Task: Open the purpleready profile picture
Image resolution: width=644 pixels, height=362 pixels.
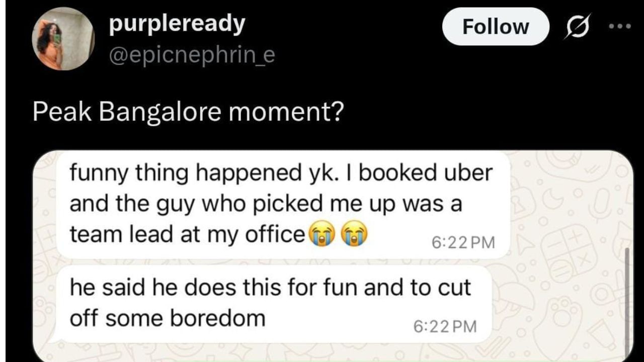Action: pyautogui.click(x=62, y=39)
